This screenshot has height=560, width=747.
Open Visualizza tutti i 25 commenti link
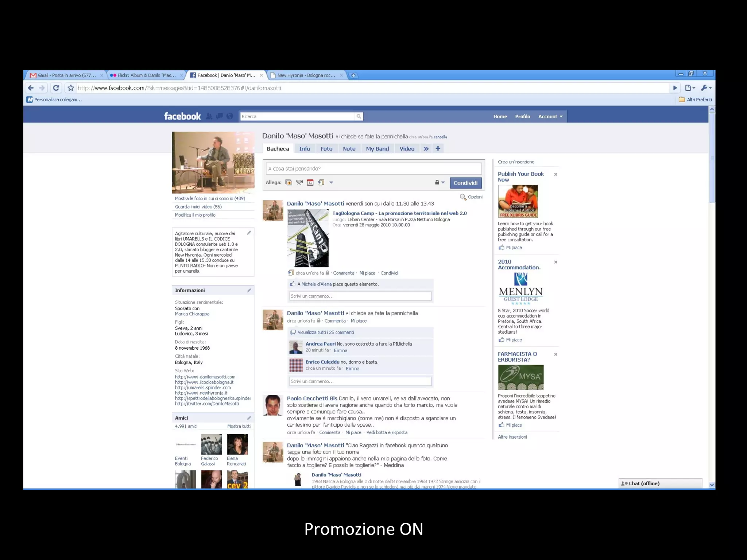pyautogui.click(x=325, y=332)
